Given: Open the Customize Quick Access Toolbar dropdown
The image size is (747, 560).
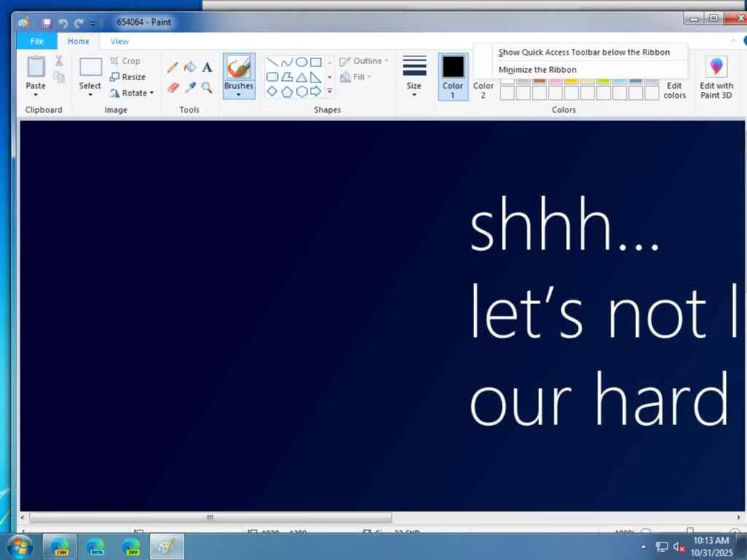Looking at the screenshot, I should [93, 23].
